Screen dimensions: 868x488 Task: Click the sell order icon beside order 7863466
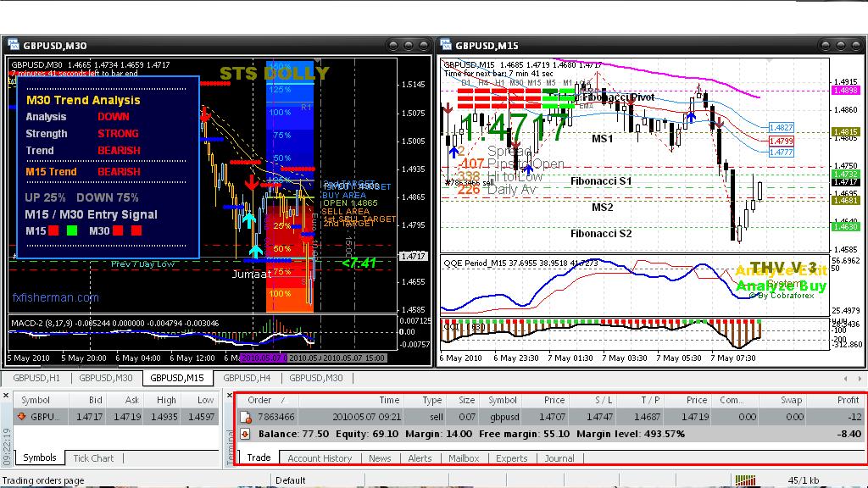tap(246, 417)
